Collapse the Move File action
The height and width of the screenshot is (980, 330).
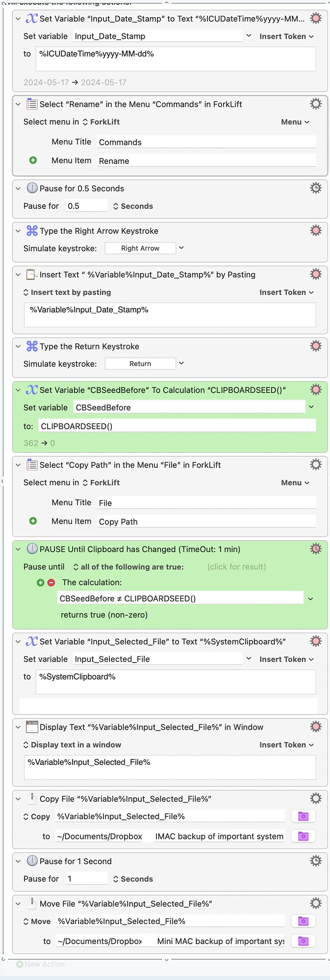[18, 904]
